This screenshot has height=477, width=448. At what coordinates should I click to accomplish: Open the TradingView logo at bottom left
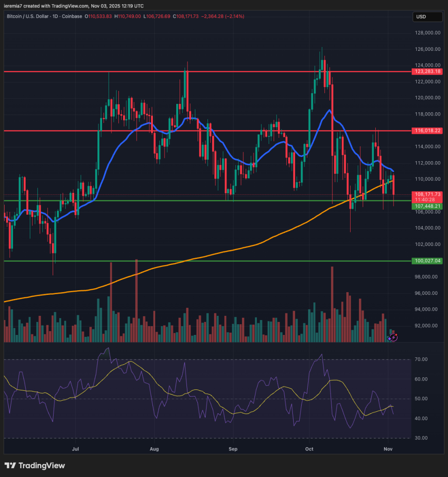(35, 465)
